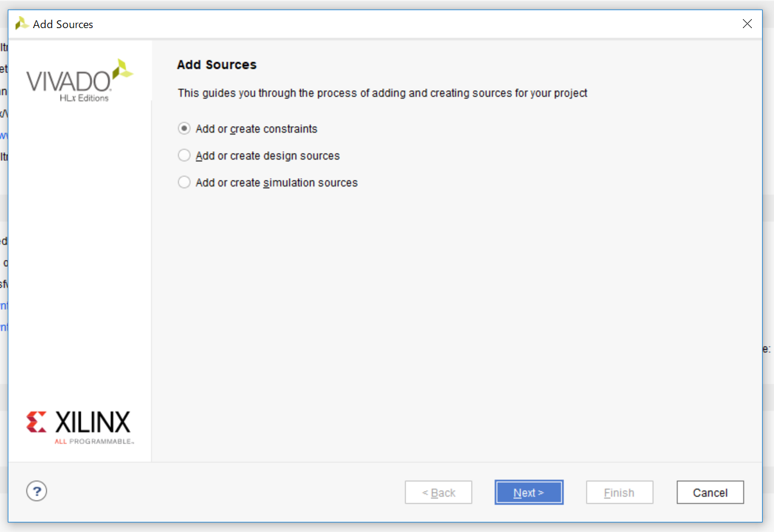The image size is (774, 532).
Task: Click the VIVADO wordmark in the sidebar
Action: click(68, 81)
